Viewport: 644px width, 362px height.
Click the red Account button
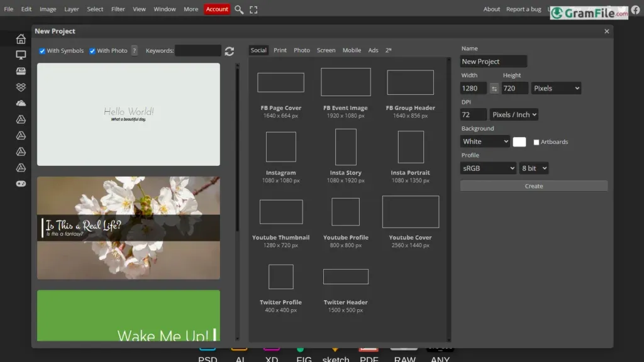click(x=217, y=9)
